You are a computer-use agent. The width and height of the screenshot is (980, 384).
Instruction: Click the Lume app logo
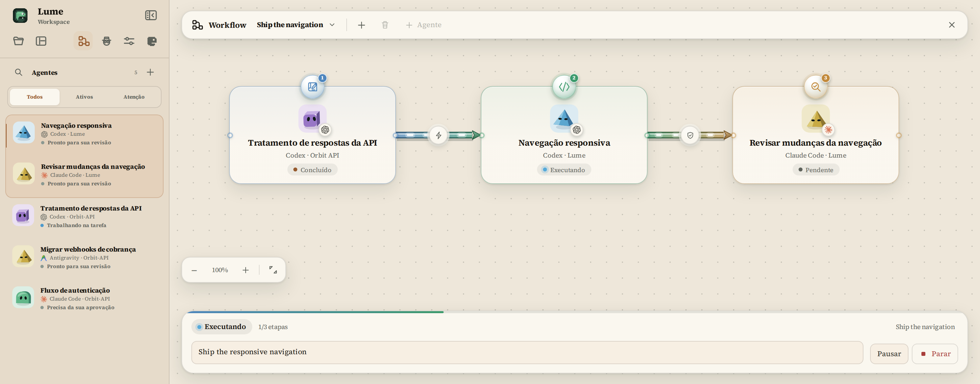coord(20,16)
